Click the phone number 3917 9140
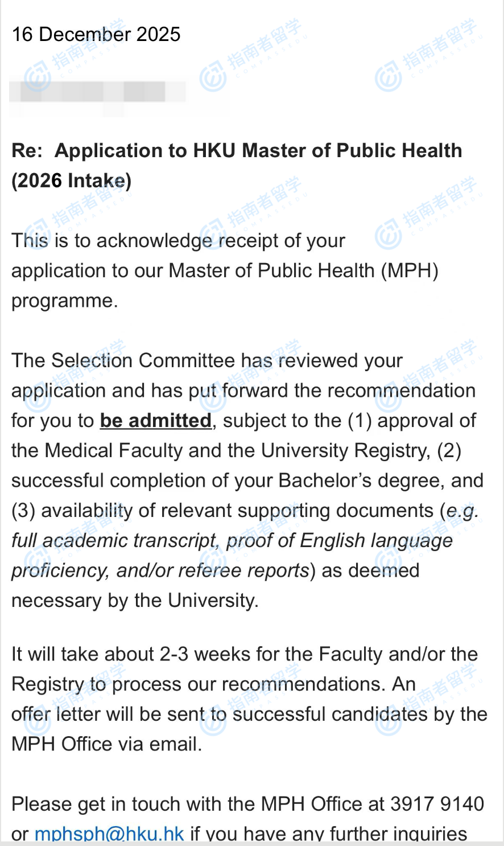504x846 pixels. (437, 804)
